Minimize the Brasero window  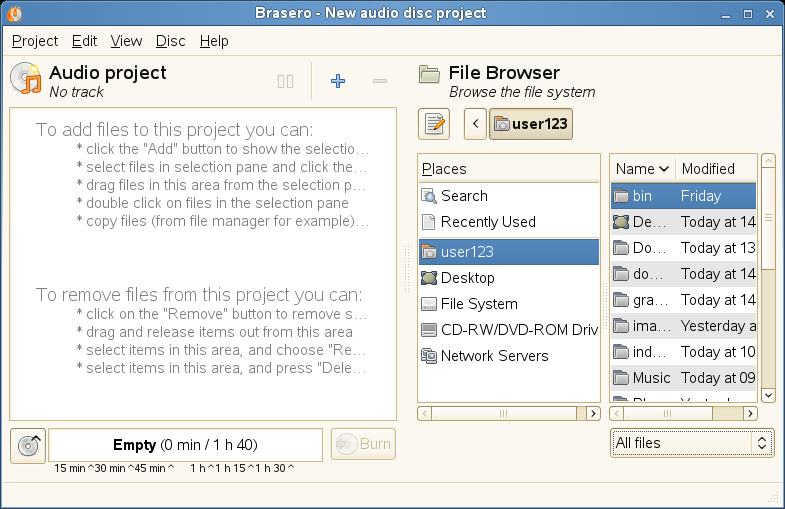coord(726,14)
